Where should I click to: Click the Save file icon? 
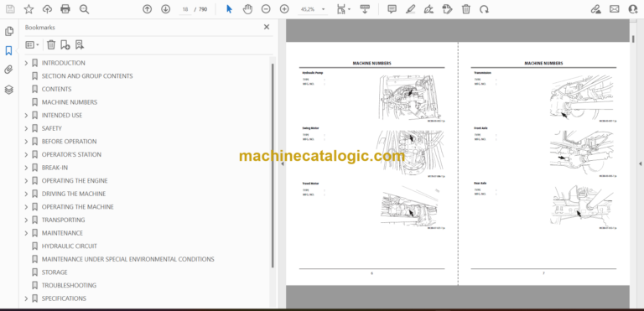pyautogui.click(x=10, y=9)
